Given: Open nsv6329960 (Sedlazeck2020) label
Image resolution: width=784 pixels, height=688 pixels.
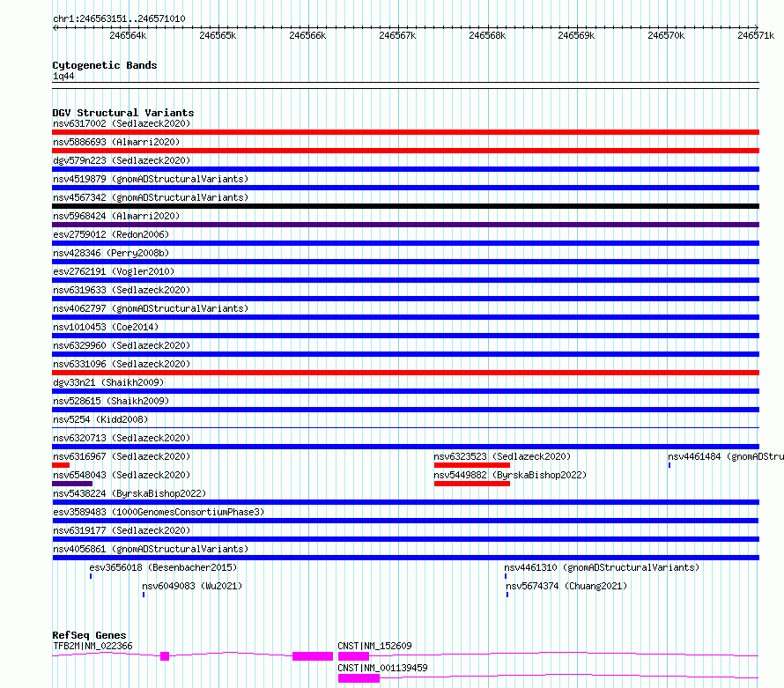Looking at the screenshot, I should tap(122, 345).
